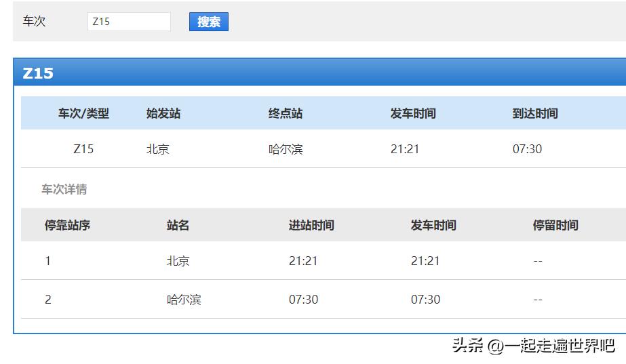This screenshot has height=364, width=626.
Task: Click the 停靠站序 column header
Action: [67, 225]
